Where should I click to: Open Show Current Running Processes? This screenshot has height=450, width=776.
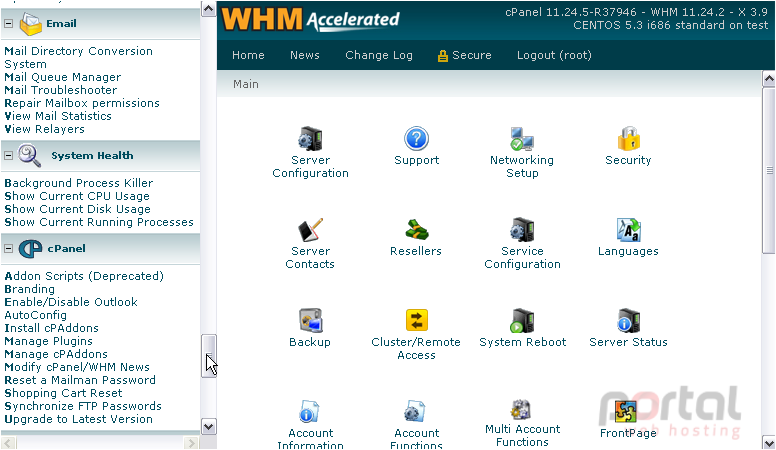[98, 222]
